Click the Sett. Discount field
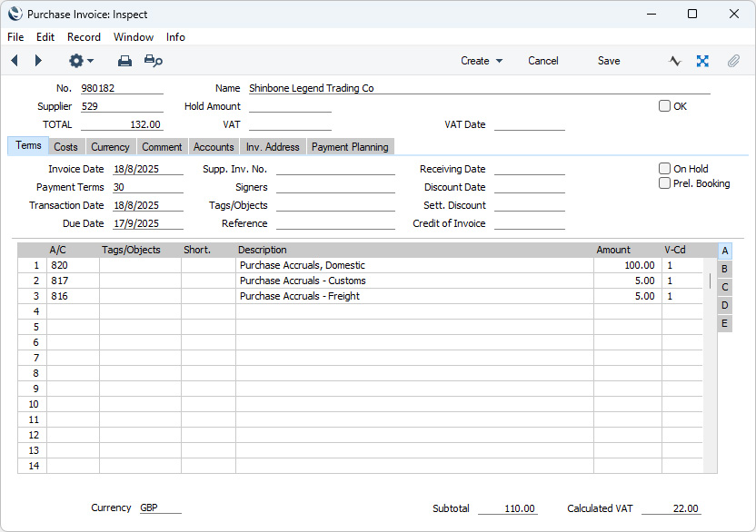The height and width of the screenshot is (532, 756). pyautogui.click(x=530, y=205)
